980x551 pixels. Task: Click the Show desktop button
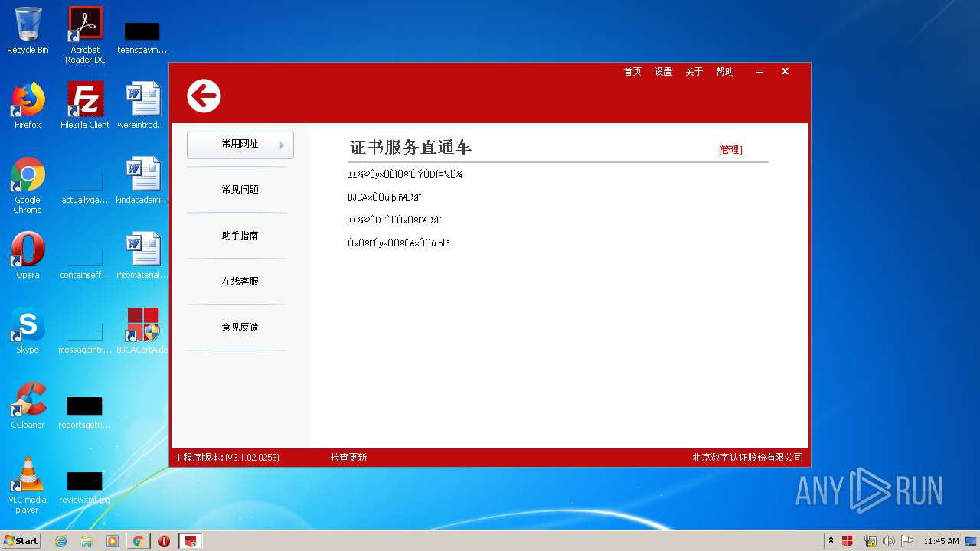point(972,541)
